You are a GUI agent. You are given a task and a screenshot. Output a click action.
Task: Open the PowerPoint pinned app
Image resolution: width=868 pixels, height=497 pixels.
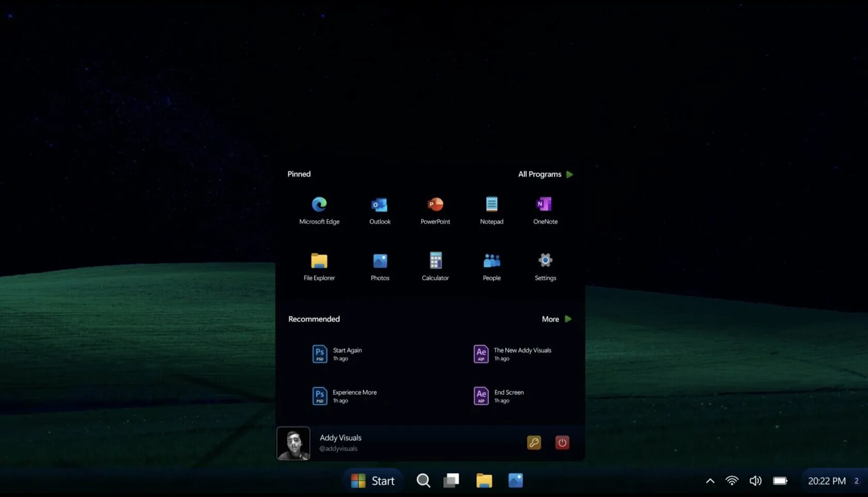tap(435, 210)
